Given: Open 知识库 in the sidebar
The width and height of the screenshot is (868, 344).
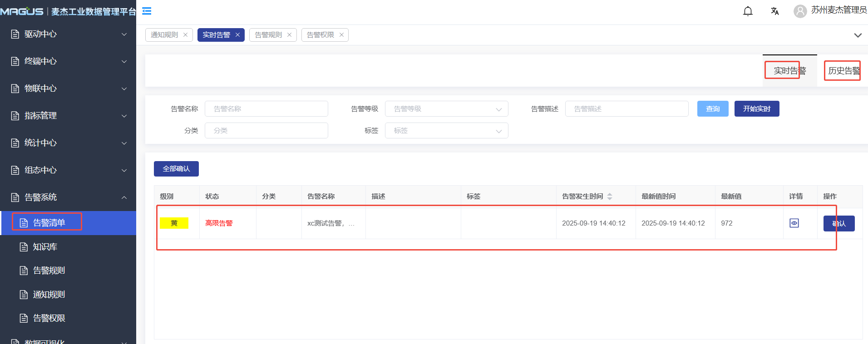Looking at the screenshot, I should click(45, 247).
